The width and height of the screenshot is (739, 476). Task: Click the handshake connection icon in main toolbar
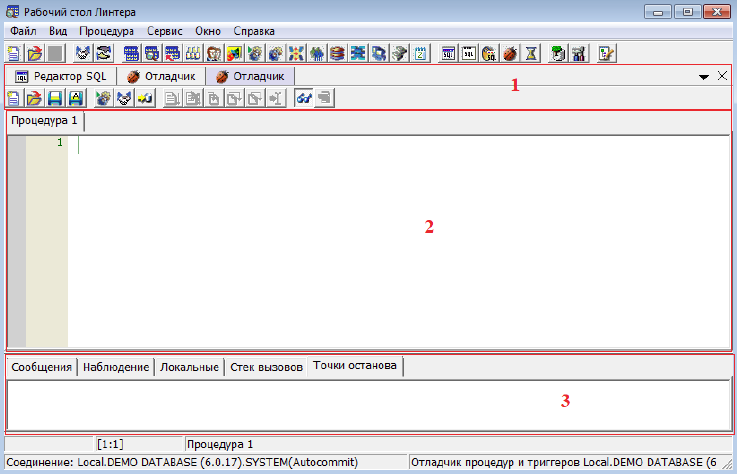84,53
